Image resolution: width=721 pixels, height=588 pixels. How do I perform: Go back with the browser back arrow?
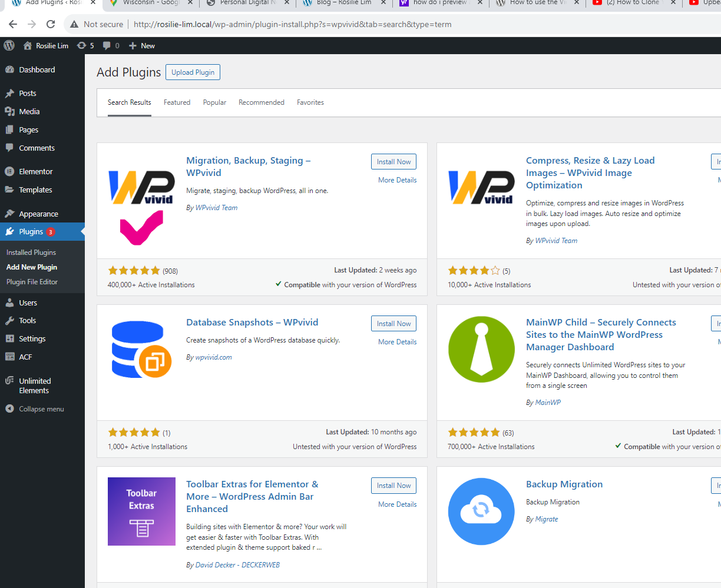click(13, 24)
